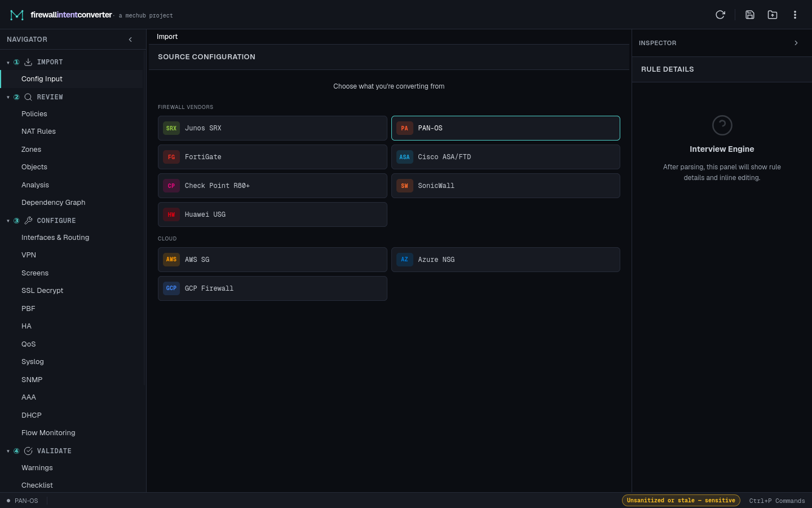Open Dependency Graph page
This screenshot has height=508, width=812.
tap(73, 203)
